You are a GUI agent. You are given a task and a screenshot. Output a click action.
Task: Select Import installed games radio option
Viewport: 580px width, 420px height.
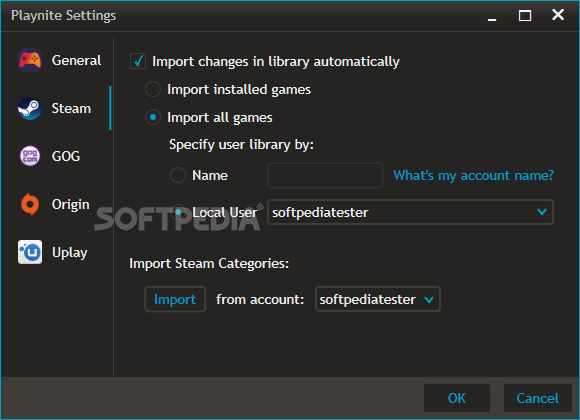(x=153, y=89)
